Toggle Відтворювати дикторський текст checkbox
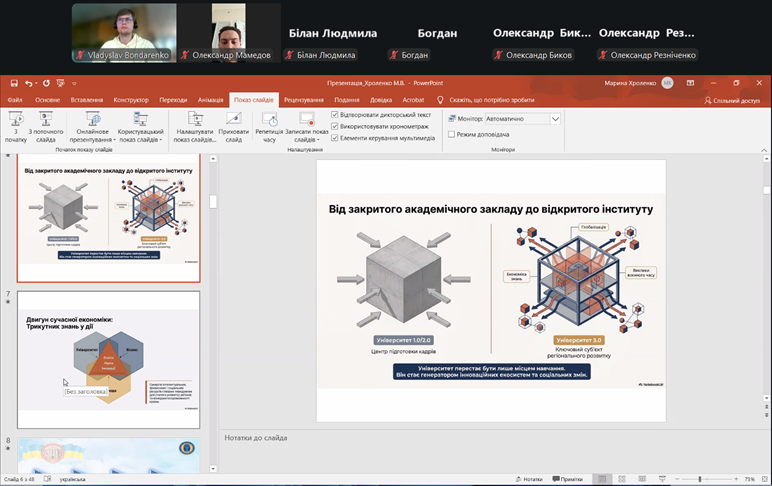772x486 pixels. coord(335,115)
